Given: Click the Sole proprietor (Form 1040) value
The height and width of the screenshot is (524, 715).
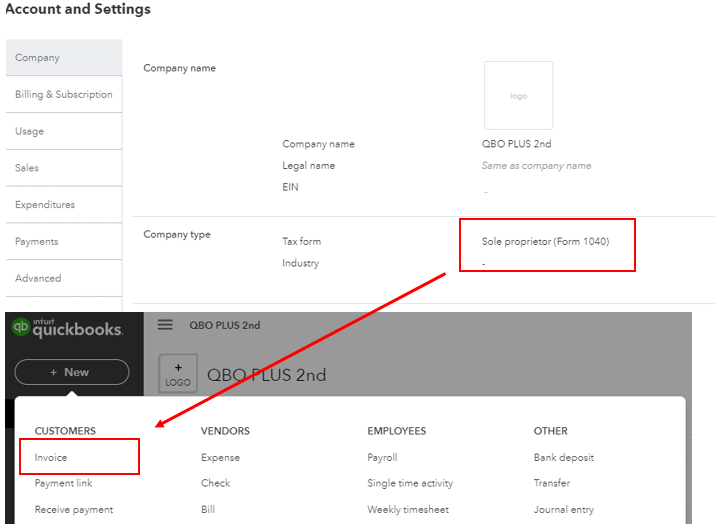Looking at the screenshot, I should pyautogui.click(x=545, y=241).
